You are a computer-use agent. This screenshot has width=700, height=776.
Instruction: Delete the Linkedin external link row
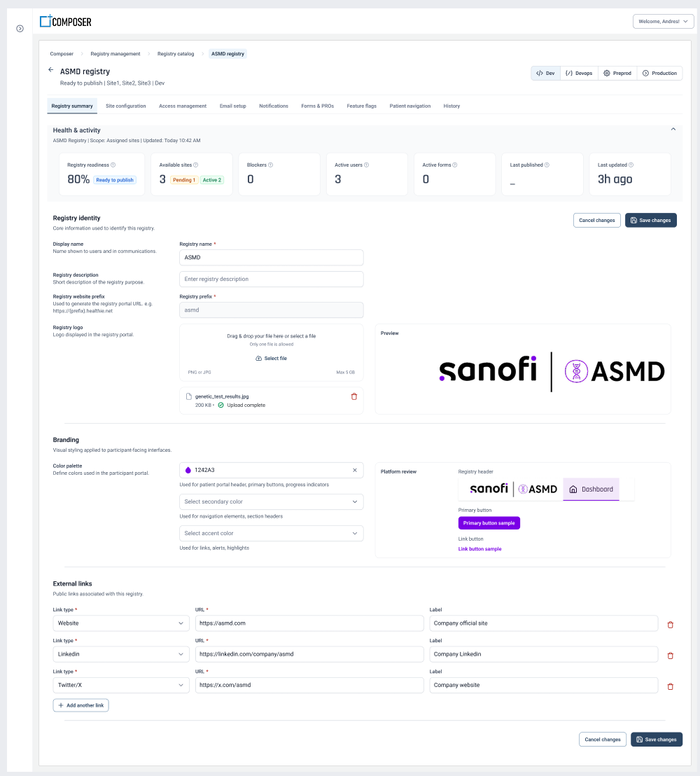(671, 656)
